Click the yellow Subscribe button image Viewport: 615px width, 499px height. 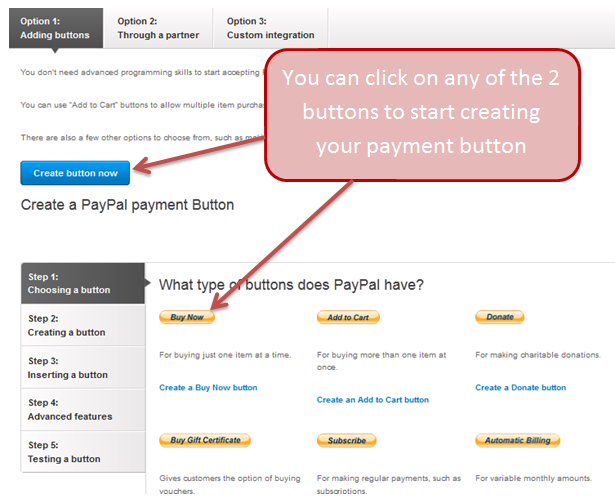[347, 440]
